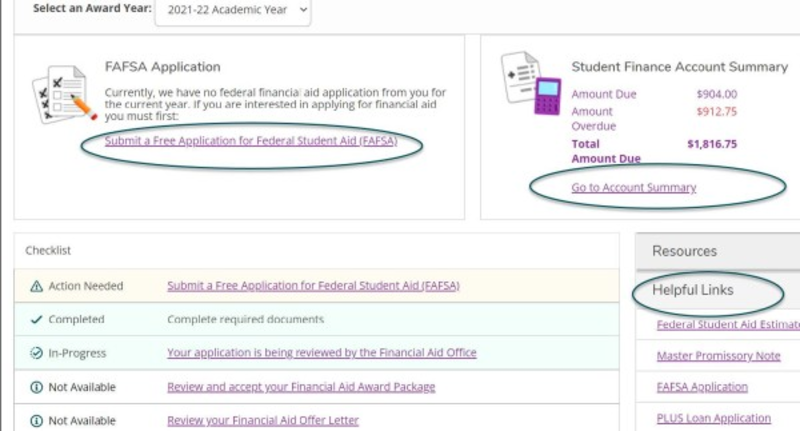Go to Account Summary link
800x431 pixels.
[634, 187]
